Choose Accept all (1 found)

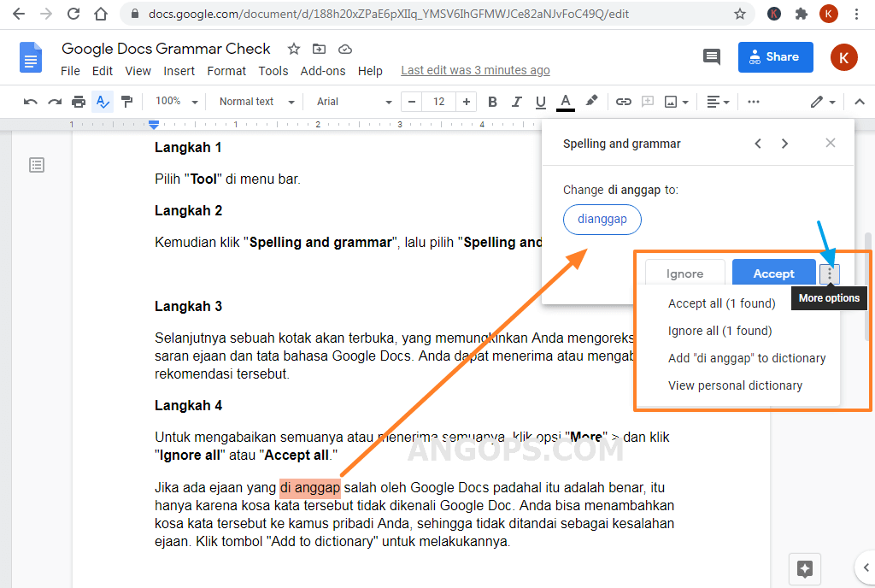(x=722, y=303)
